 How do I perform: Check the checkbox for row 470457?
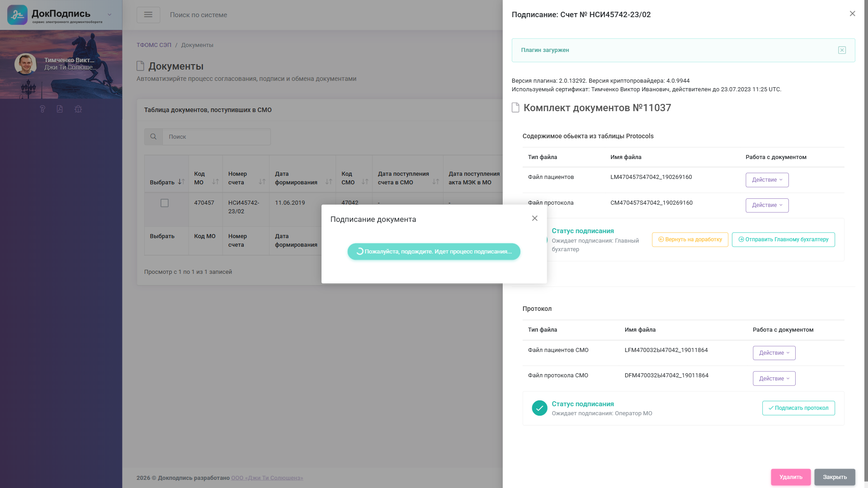pos(165,203)
